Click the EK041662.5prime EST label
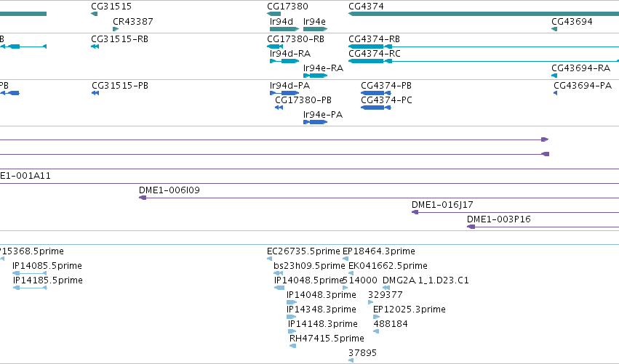Image resolution: width=619 pixels, height=364 pixels. pyautogui.click(x=388, y=266)
